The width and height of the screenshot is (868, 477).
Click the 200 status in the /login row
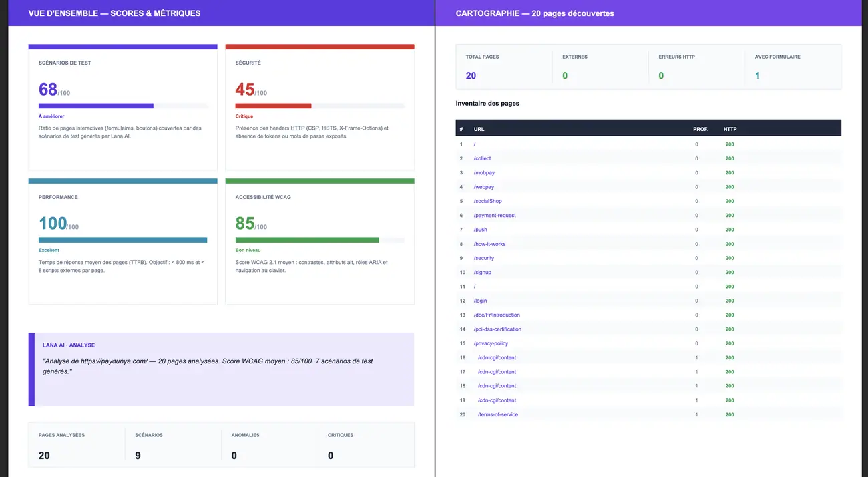tap(730, 301)
